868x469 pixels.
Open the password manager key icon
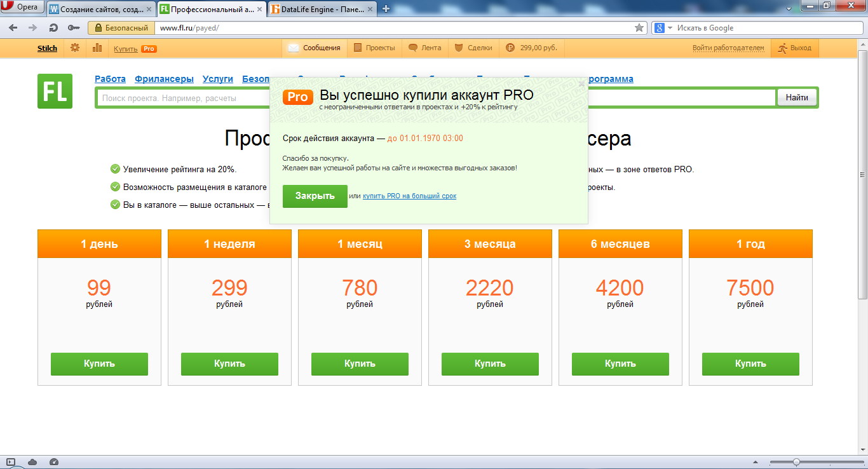(x=74, y=28)
